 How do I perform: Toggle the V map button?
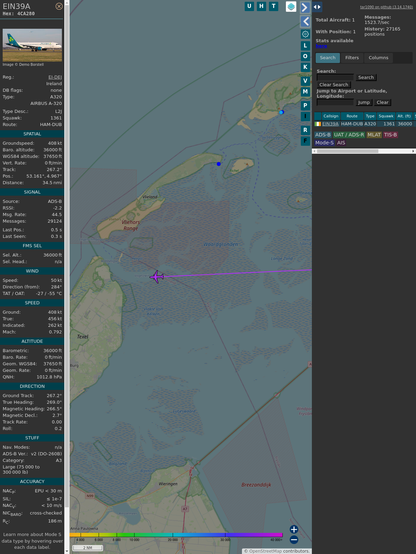click(305, 81)
